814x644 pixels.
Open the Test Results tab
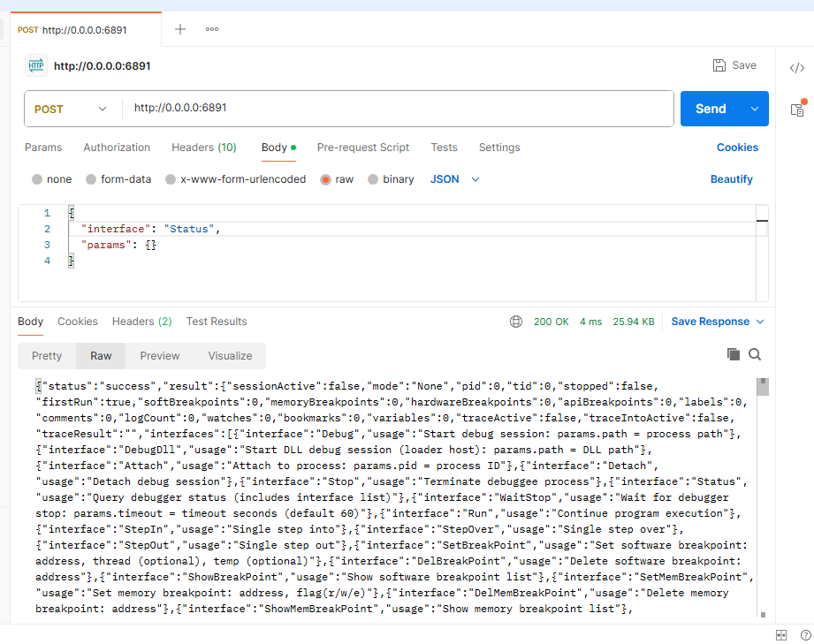point(217,322)
